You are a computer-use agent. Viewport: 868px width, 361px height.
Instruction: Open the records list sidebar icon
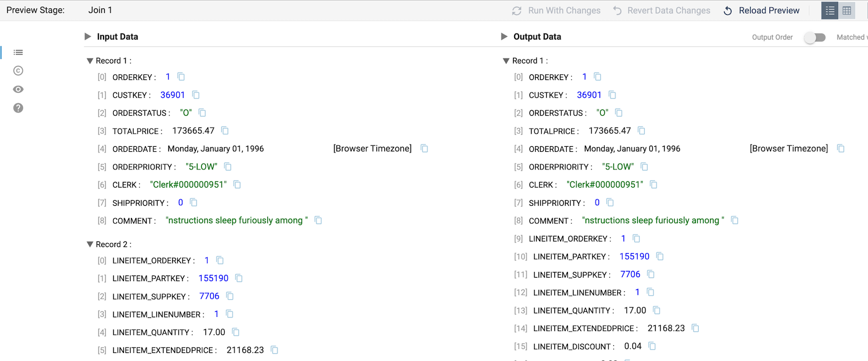point(18,52)
